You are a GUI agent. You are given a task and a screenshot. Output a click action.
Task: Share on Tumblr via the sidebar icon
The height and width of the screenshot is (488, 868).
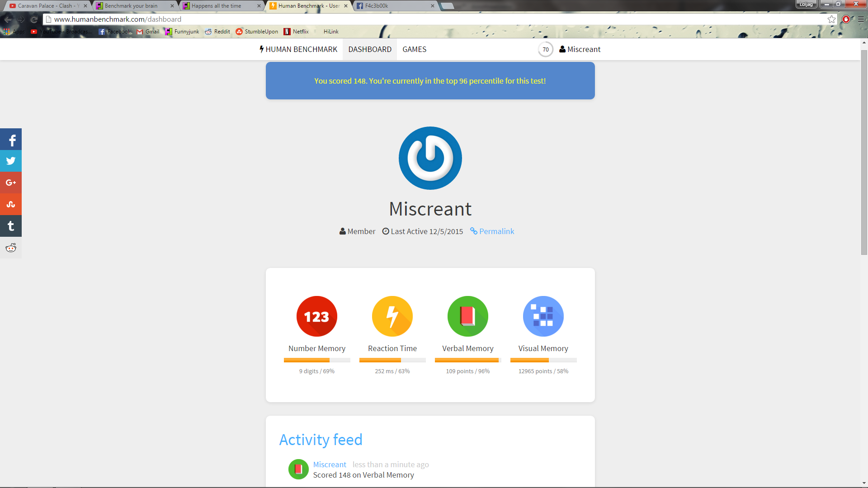pos(11,226)
